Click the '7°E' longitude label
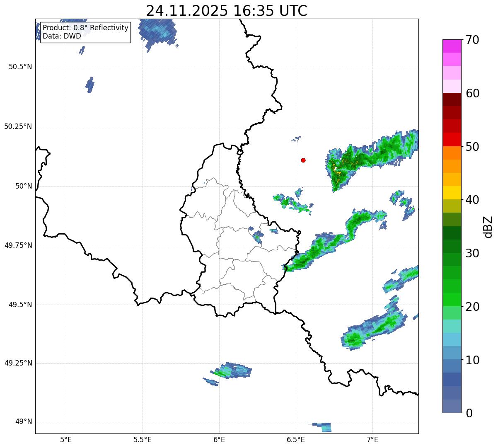The width and height of the screenshot is (498, 448). point(372,439)
